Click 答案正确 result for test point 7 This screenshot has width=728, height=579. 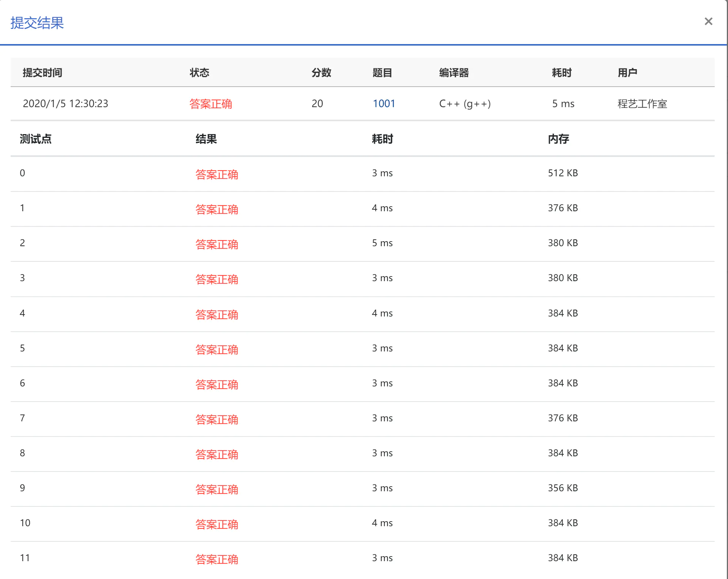(217, 419)
